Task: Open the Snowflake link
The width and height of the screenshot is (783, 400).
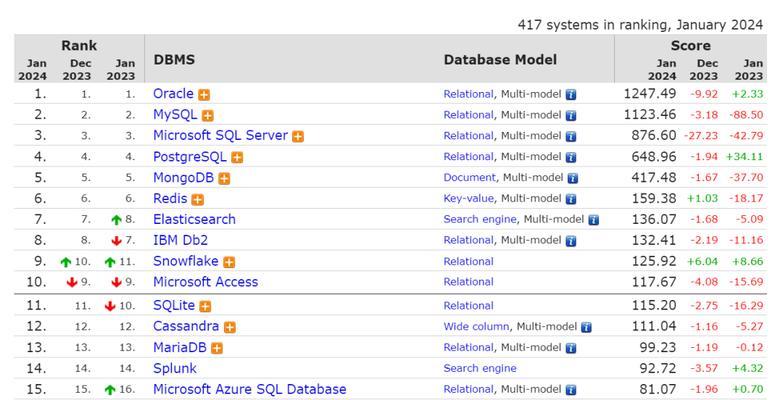Action: tap(186, 261)
